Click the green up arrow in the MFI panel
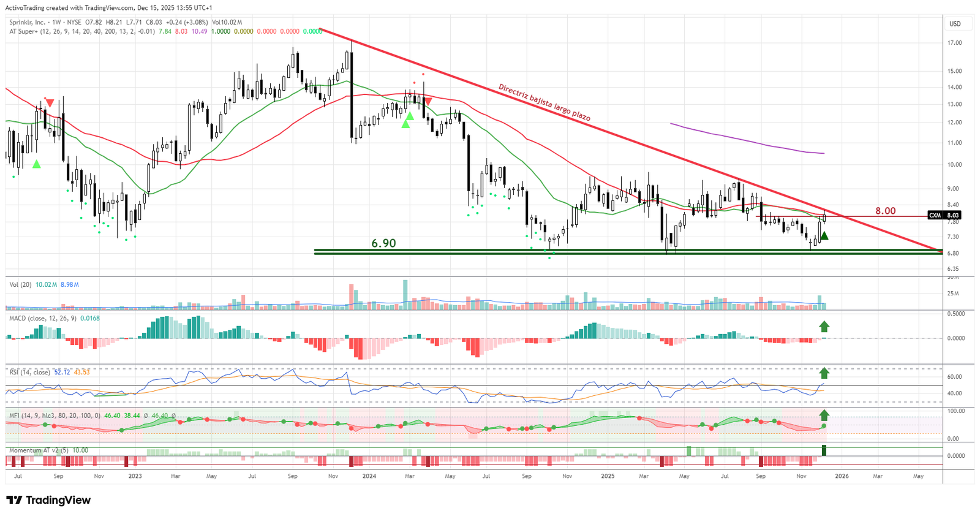Viewport: 980px width, 516px height. point(824,415)
